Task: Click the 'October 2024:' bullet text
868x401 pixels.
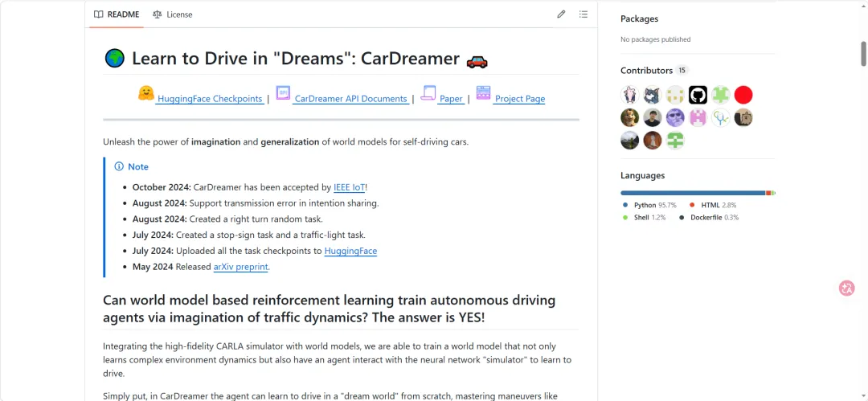Action: click(x=162, y=187)
